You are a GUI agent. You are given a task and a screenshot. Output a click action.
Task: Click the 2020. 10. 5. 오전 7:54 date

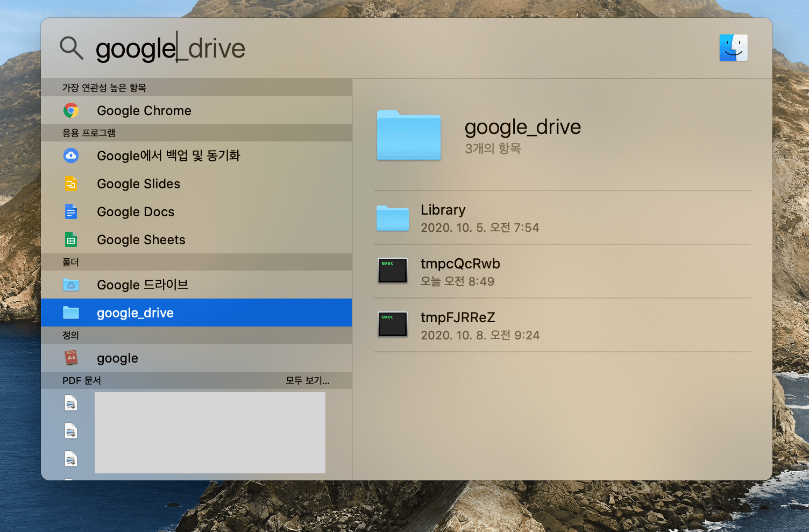pos(480,228)
